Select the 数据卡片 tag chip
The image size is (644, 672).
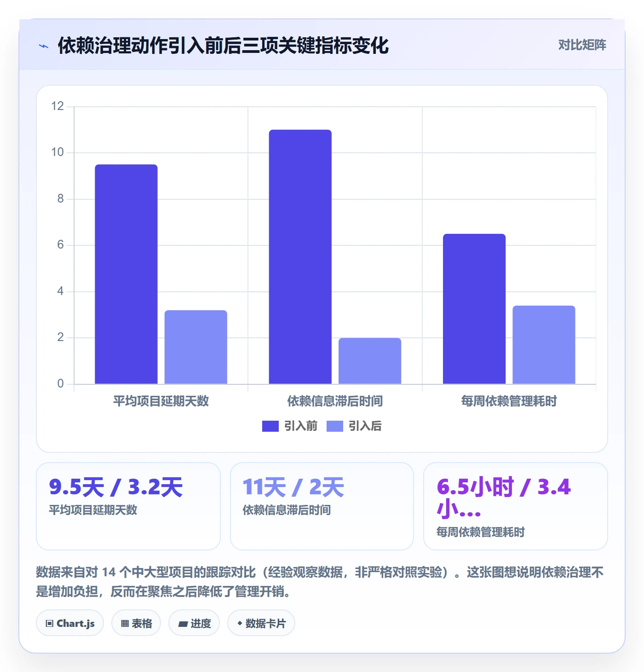261,623
